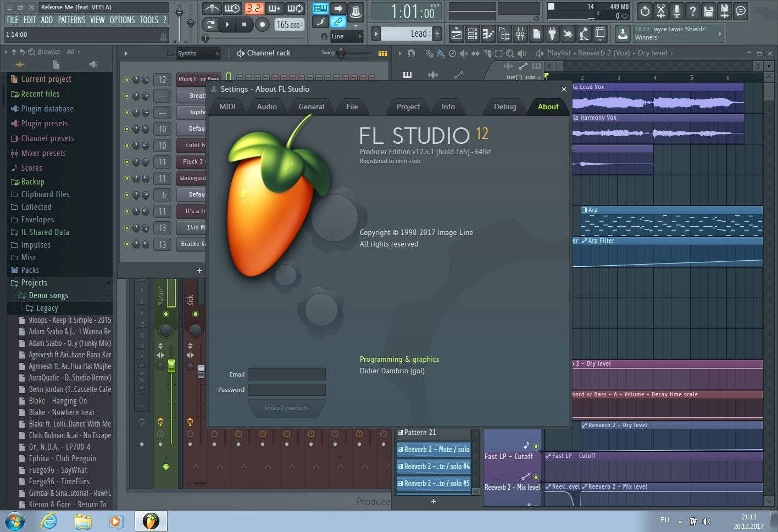778x532 pixels.
Task: Open the Piano roll view icon
Action: (x=488, y=34)
